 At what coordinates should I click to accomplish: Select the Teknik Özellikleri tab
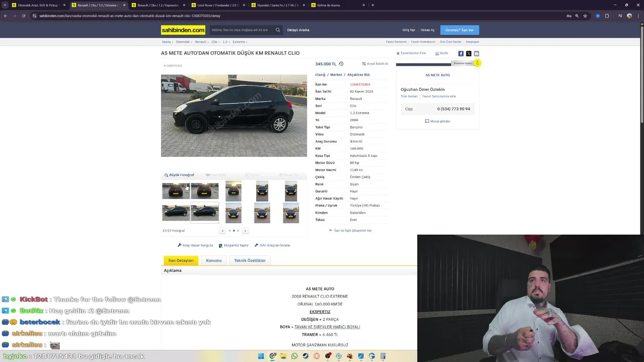click(250, 260)
